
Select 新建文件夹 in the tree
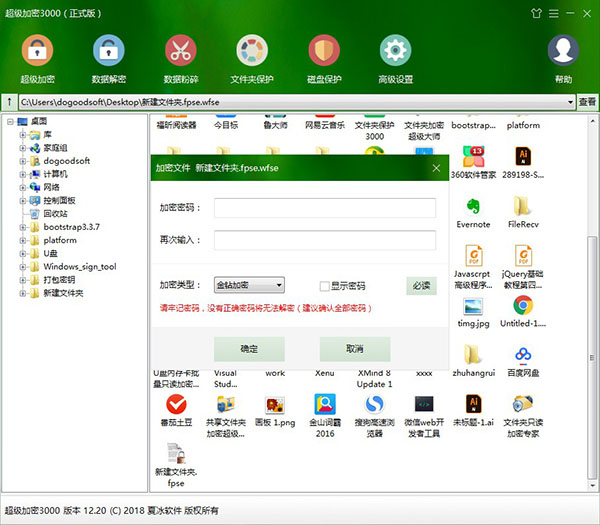point(63,293)
